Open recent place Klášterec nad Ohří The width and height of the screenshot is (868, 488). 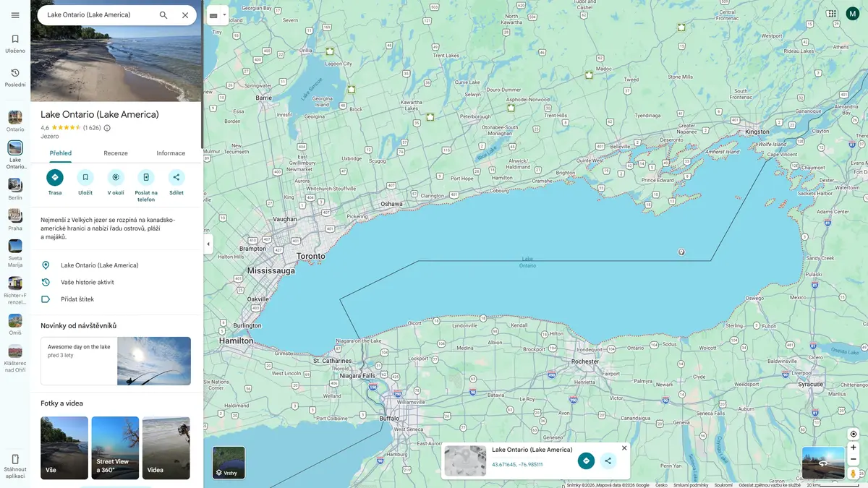[15, 359]
